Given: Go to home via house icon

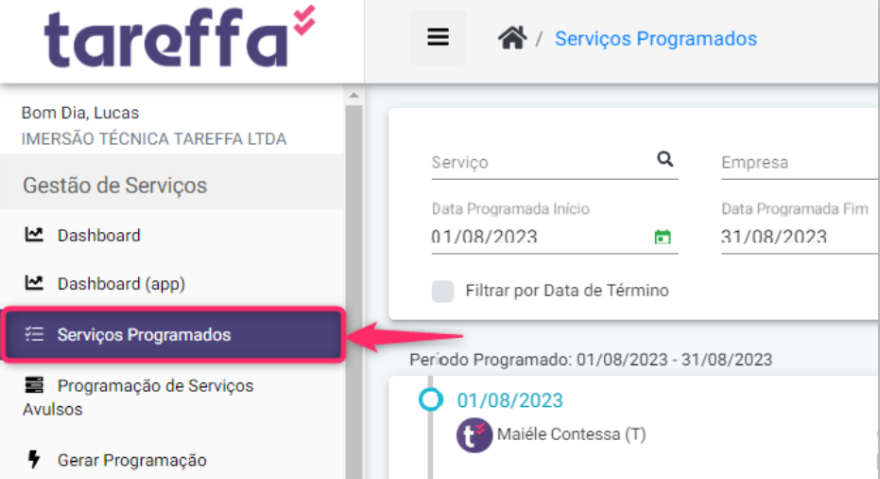Looking at the screenshot, I should (x=512, y=38).
